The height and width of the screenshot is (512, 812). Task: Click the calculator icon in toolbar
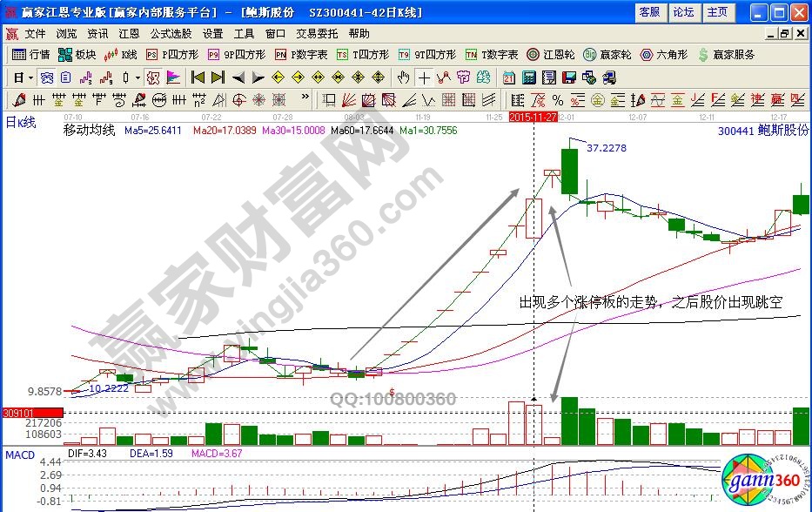tap(527, 77)
